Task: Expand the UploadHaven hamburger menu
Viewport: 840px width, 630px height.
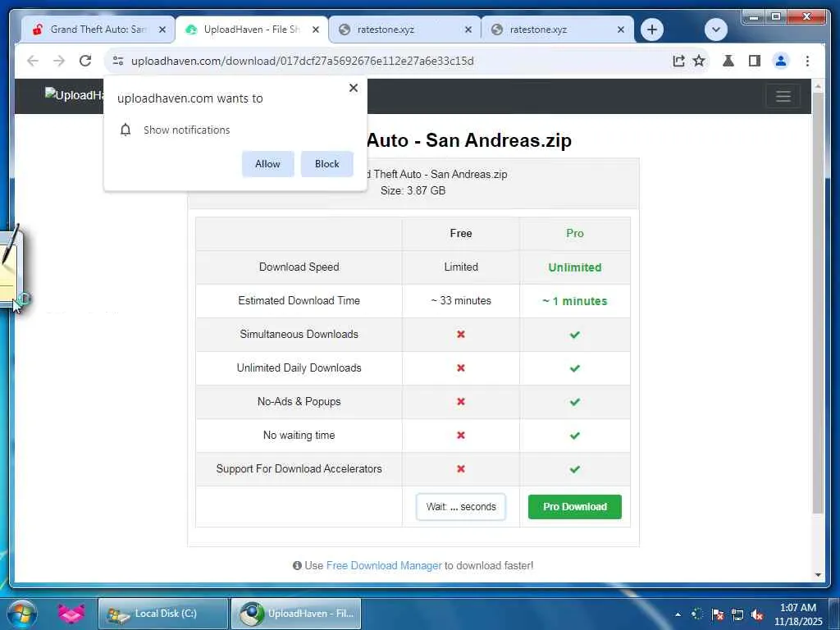Action: pos(783,97)
